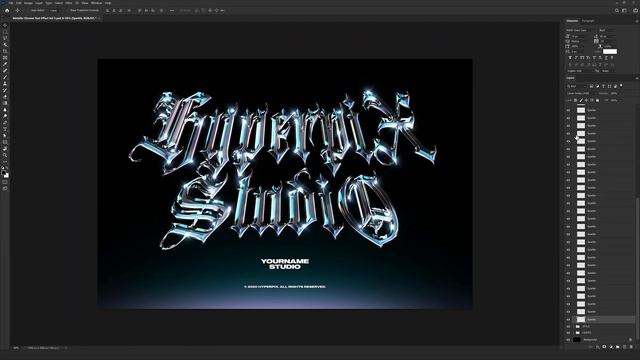This screenshot has width=640, height=360.
Task: Filter layers by type layers icon
Action: (603, 86)
